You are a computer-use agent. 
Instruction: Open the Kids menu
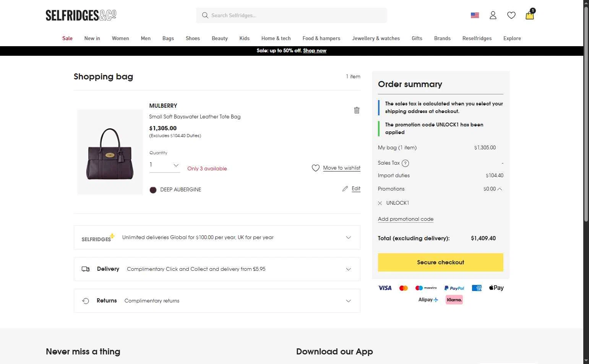(245, 38)
